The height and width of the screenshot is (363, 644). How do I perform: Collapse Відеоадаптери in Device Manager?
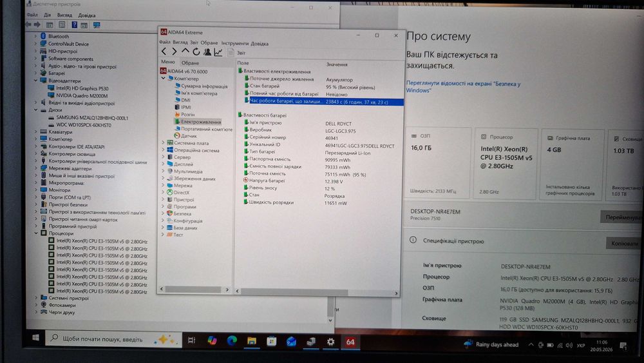point(35,81)
